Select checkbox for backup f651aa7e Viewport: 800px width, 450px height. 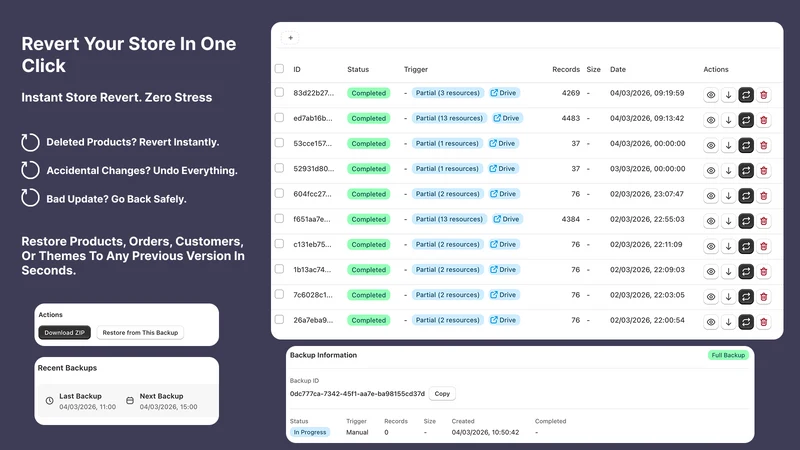(x=279, y=218)
